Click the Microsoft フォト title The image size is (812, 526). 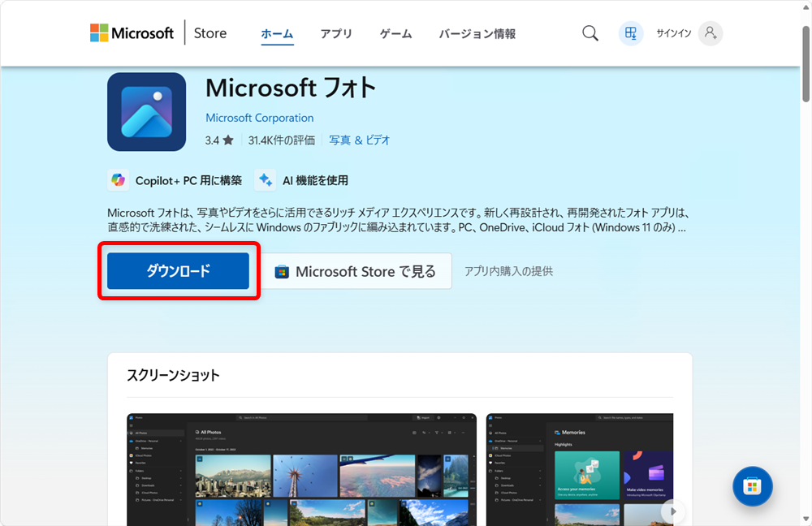[291, 88]
